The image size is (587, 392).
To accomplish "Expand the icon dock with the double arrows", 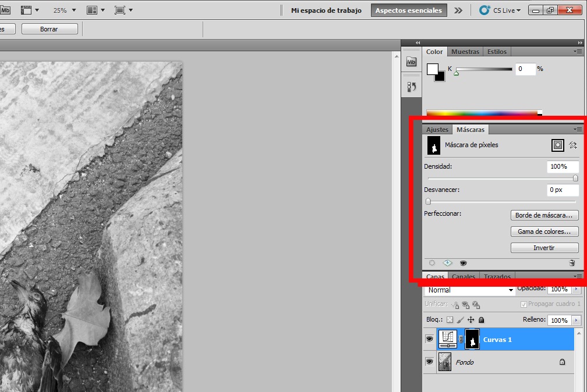I will [x=418, y=42].
